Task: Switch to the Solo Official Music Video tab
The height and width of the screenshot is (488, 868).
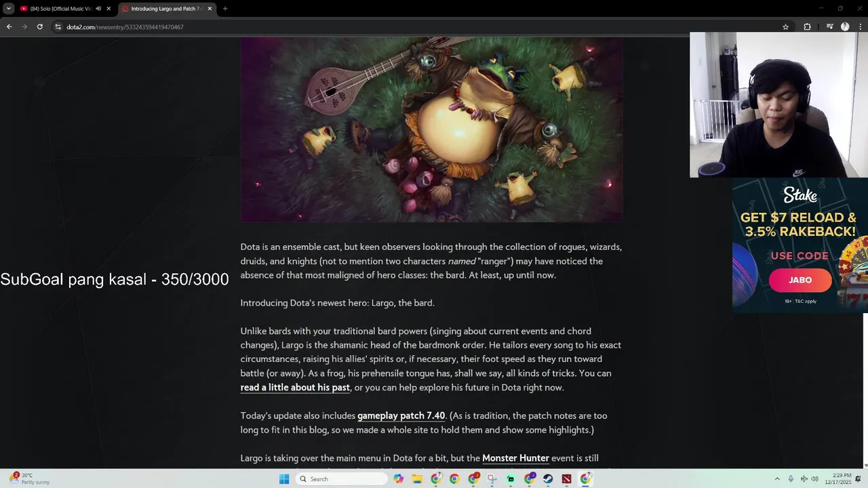Action: (65, 9)
